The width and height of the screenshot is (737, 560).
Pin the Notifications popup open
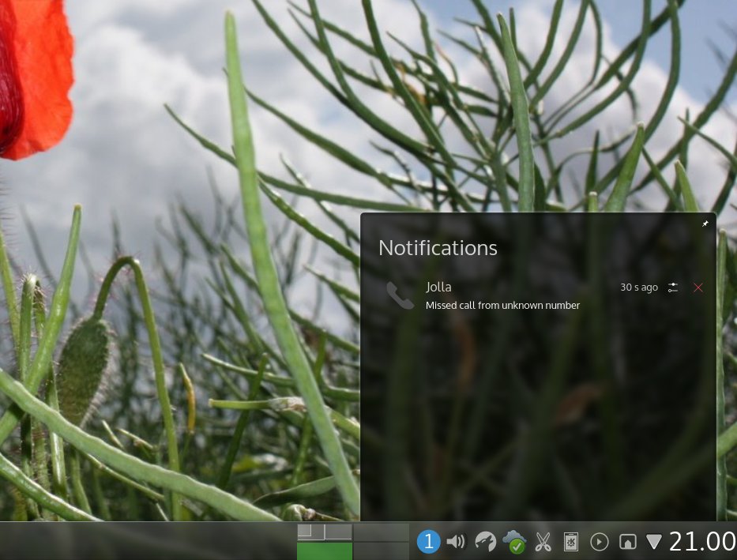pos(705,224)
